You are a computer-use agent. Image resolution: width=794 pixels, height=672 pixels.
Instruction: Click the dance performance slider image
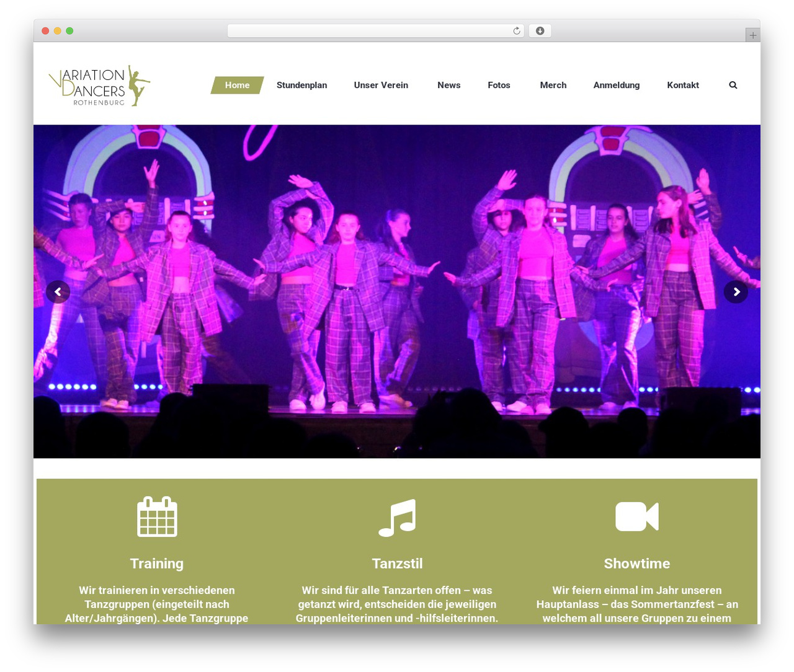[397, 291]
